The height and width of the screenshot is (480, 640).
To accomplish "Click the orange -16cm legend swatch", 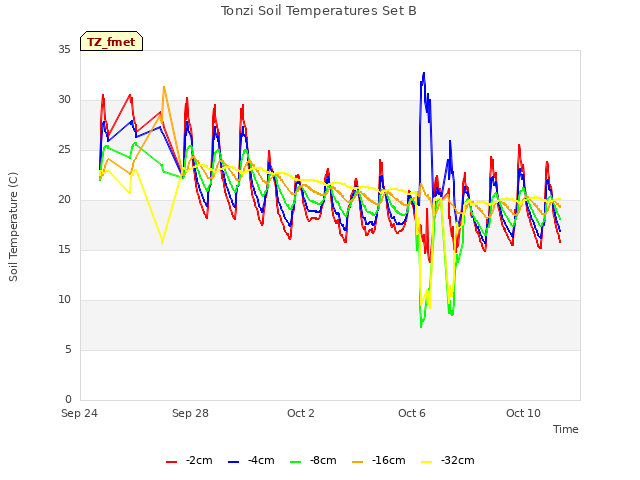I will click(x=357, y=462).
